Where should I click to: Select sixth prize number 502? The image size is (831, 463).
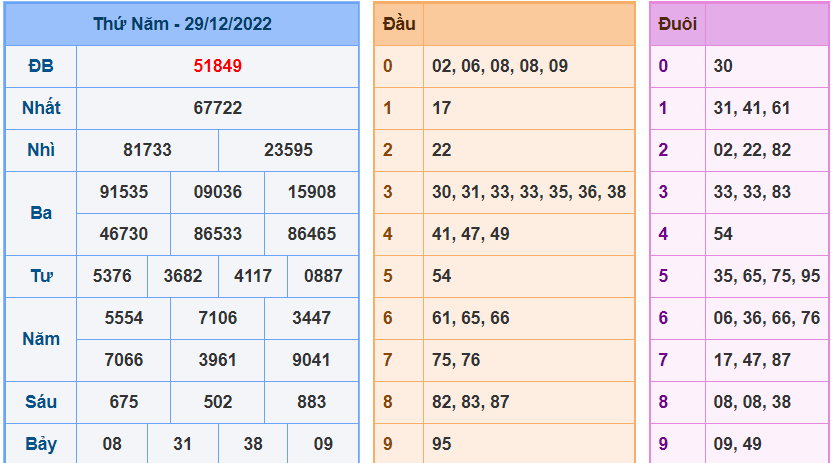point(217,402)
